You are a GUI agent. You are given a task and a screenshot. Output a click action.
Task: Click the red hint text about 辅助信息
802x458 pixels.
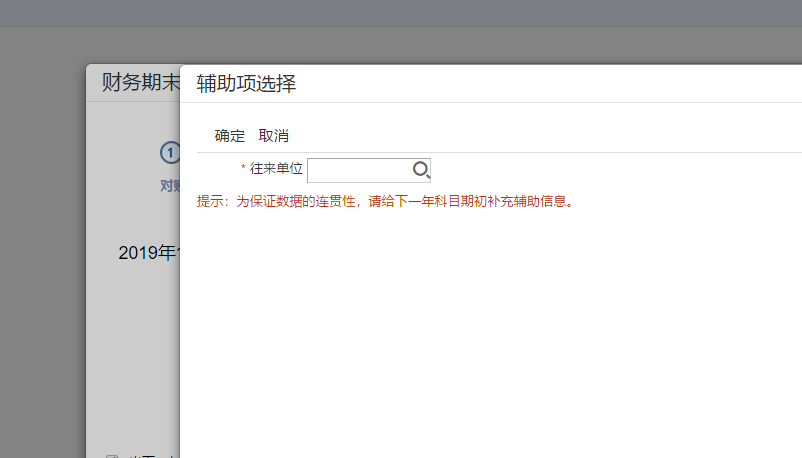click(x=386, y=201)
